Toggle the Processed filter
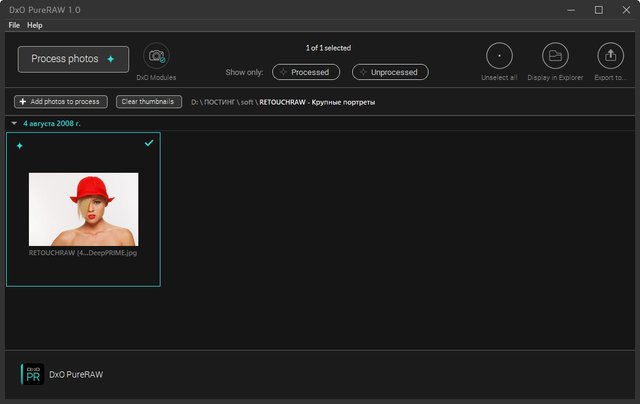 [x=306, y=72]
